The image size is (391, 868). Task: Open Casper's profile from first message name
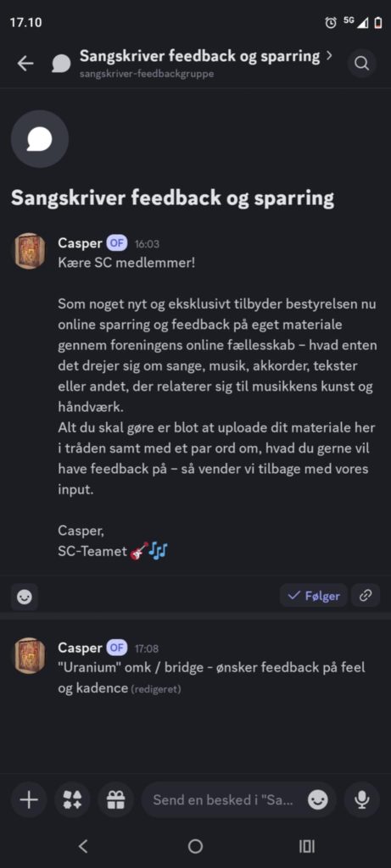coord(80,243)
